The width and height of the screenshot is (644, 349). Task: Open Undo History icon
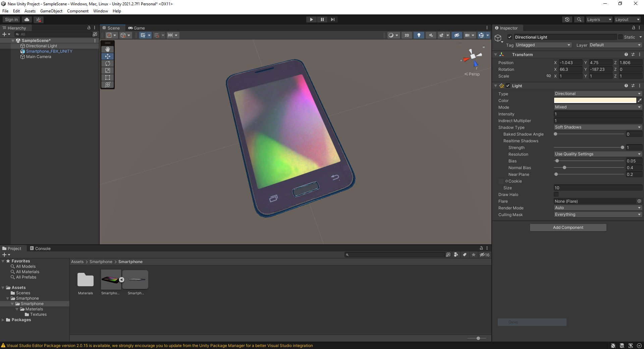coord(567,19)
